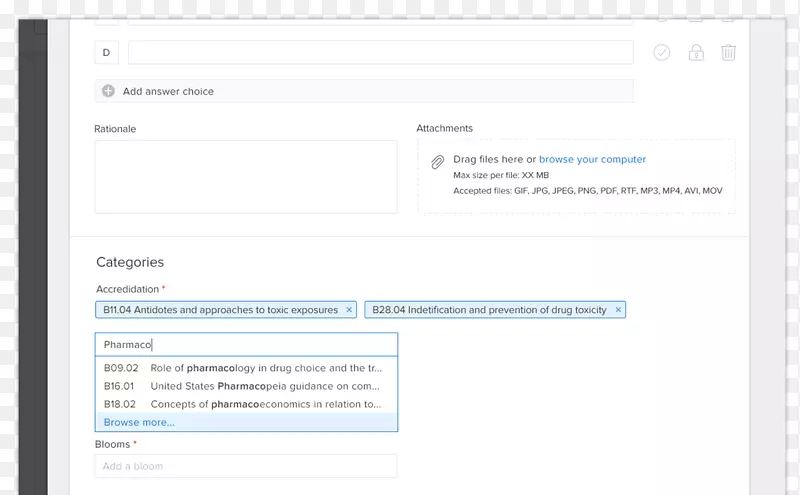Click inside the Rationale text area

click(x=245, y=176)
